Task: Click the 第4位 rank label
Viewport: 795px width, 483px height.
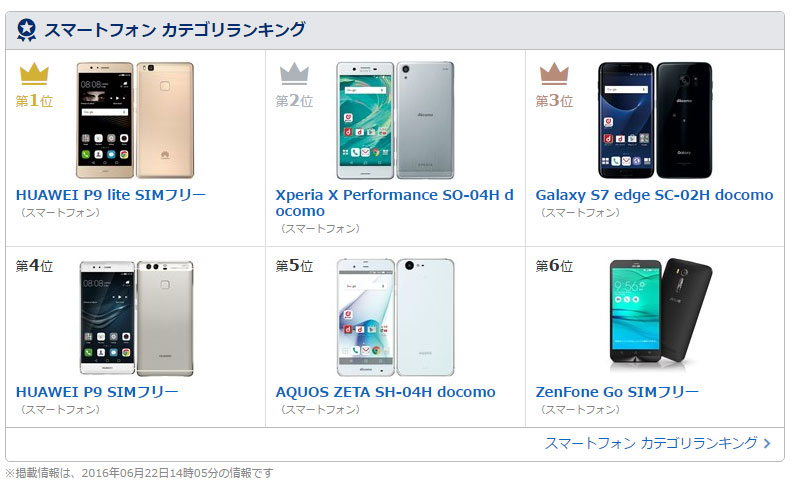Action: (x=34, y=266)
